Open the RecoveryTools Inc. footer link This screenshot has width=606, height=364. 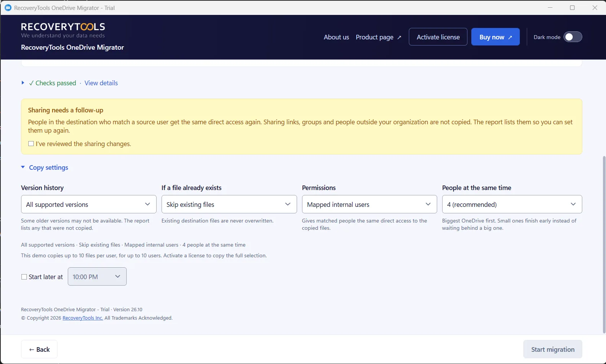coord(83,318)
